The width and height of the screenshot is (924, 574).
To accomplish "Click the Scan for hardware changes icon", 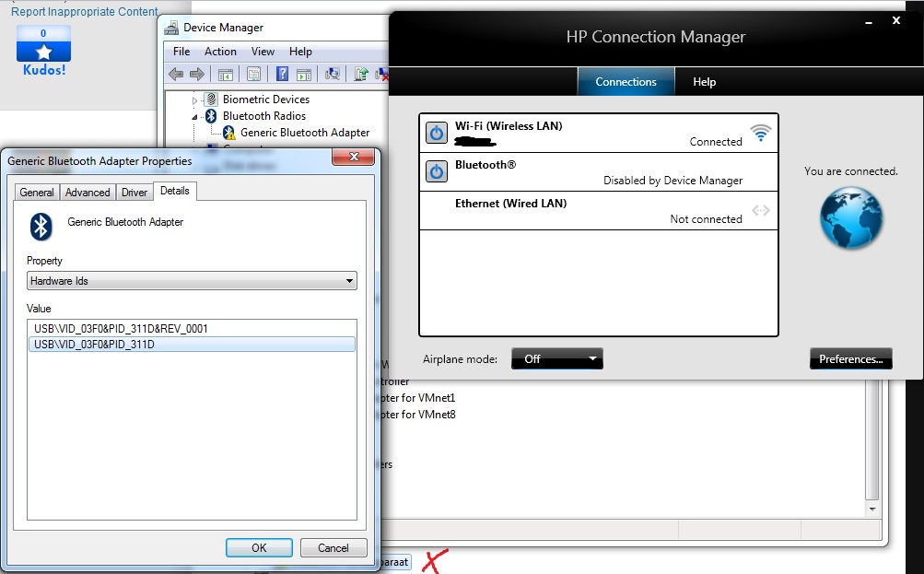I will [x=333, y=74].
